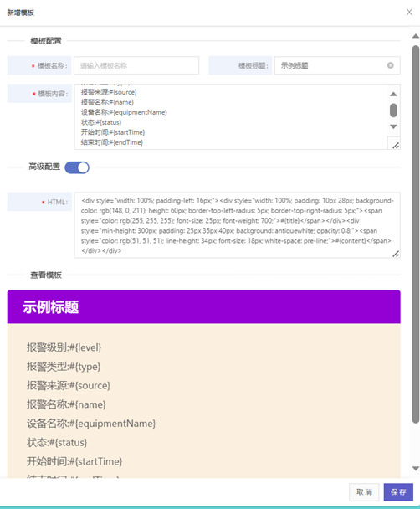Click the main dialog vertical scrollbar thumb
Screen dimensions: 420x509
[416, 234]
